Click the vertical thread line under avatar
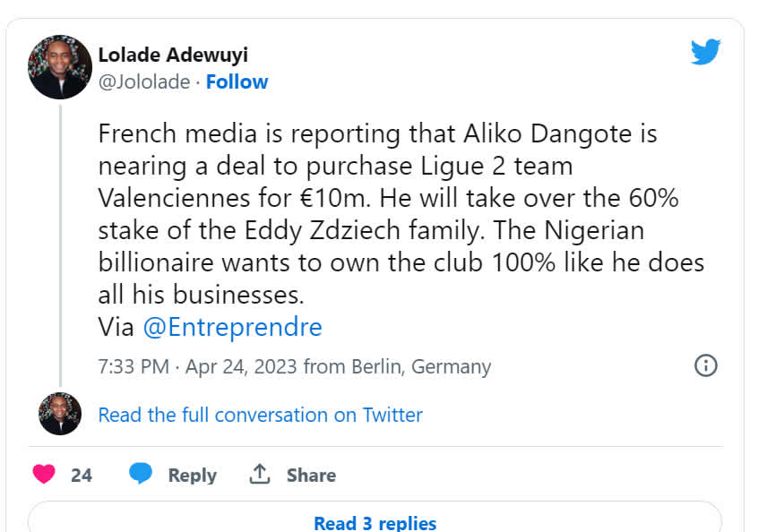Screen dimensions: 758x532 click(60, 242)
